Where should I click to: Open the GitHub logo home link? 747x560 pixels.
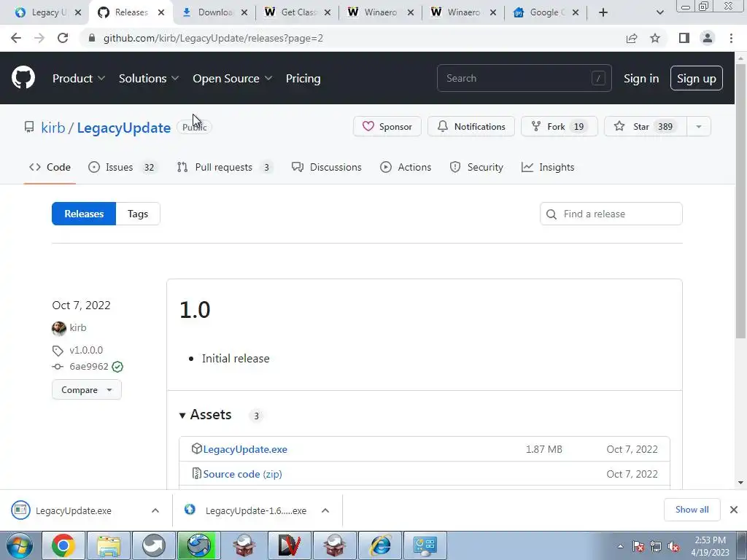click(x=23, y=78)
